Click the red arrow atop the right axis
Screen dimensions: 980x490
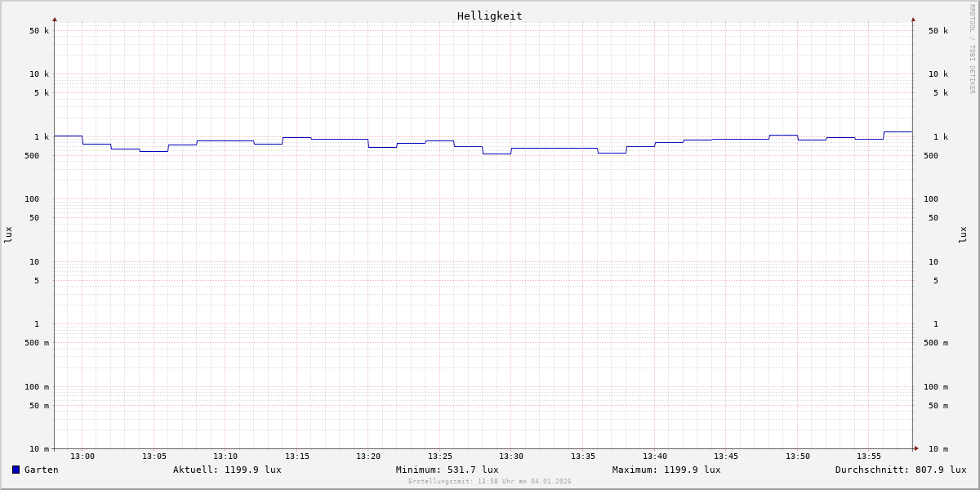click(x=913, y=19)
